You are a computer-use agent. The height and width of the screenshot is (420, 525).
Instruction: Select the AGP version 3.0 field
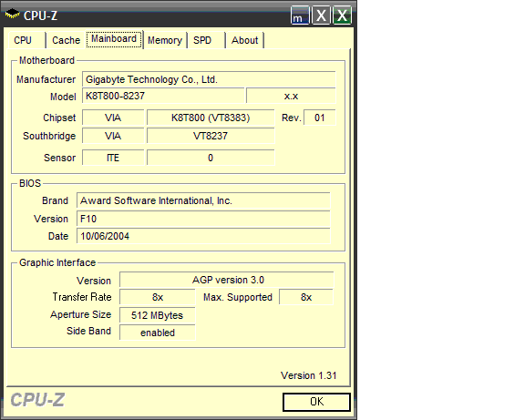tap(226, 280)
